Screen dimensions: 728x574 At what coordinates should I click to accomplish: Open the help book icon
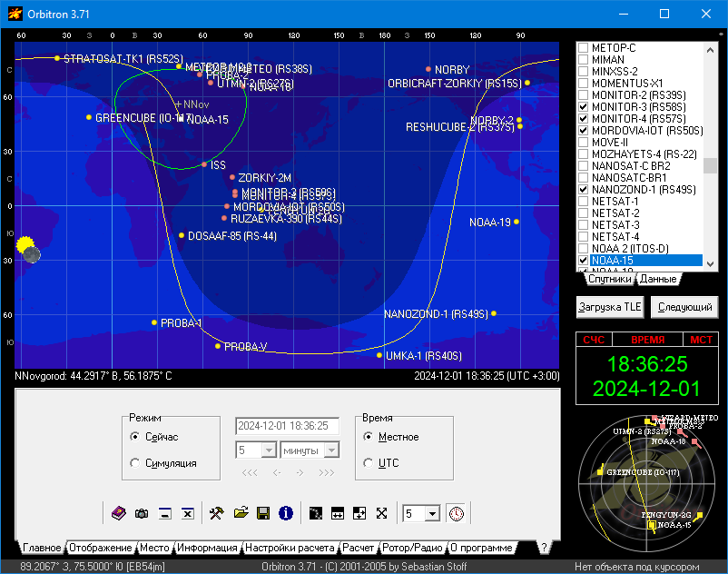pos(119,513)
